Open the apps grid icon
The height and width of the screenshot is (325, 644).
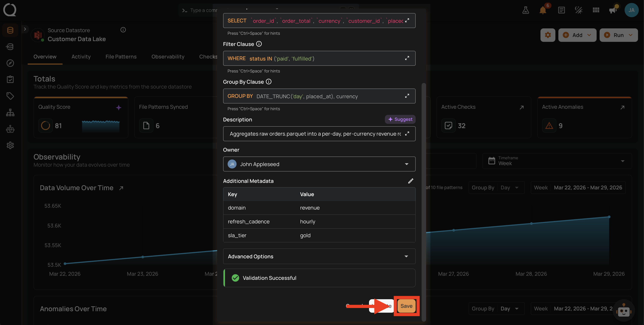pos(596,10)
